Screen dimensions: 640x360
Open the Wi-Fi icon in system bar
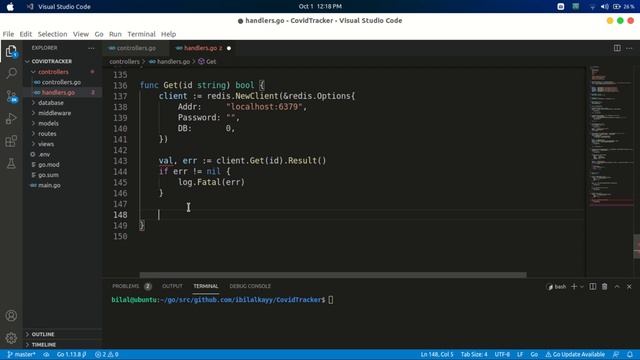tap(592, 7)
